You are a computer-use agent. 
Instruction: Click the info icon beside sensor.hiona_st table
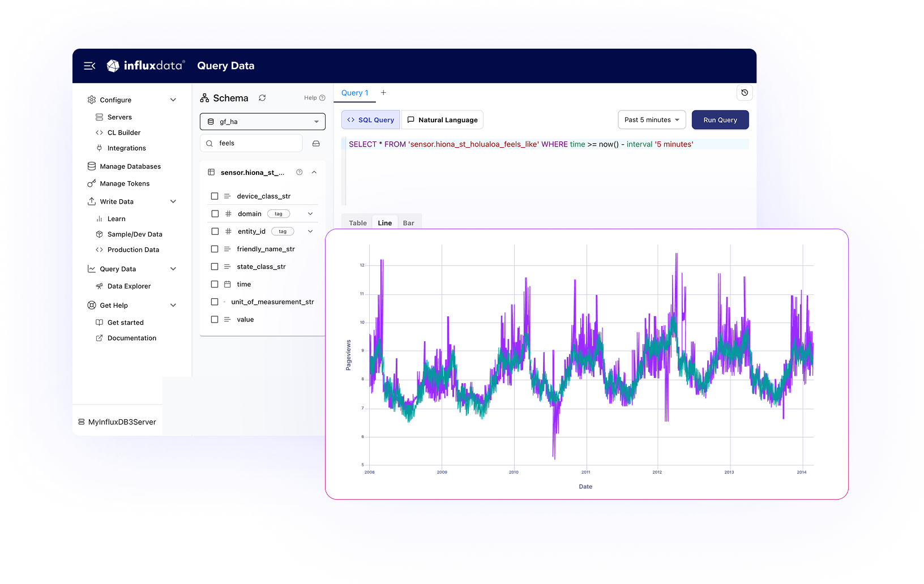point(300,172)
